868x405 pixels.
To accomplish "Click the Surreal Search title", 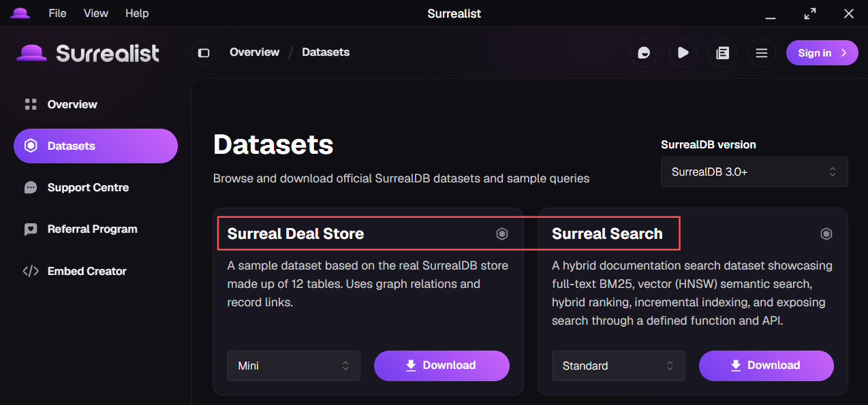I will click(607, 233).
